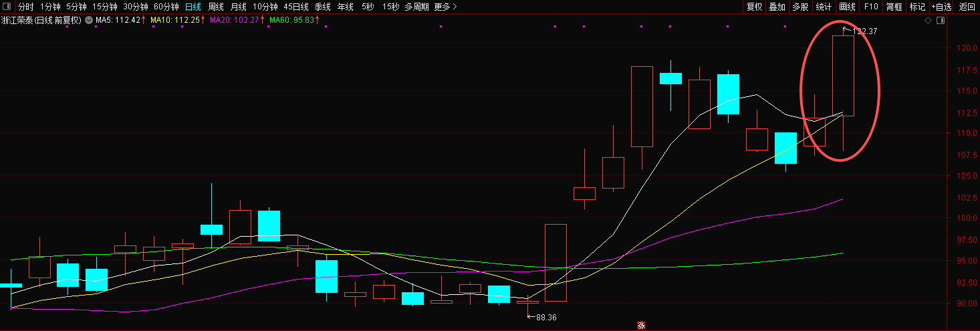Image resolution: width=980 pixels, height=331 pixels.
Task: Open the 画线 drawing tools
Action: 847,7
